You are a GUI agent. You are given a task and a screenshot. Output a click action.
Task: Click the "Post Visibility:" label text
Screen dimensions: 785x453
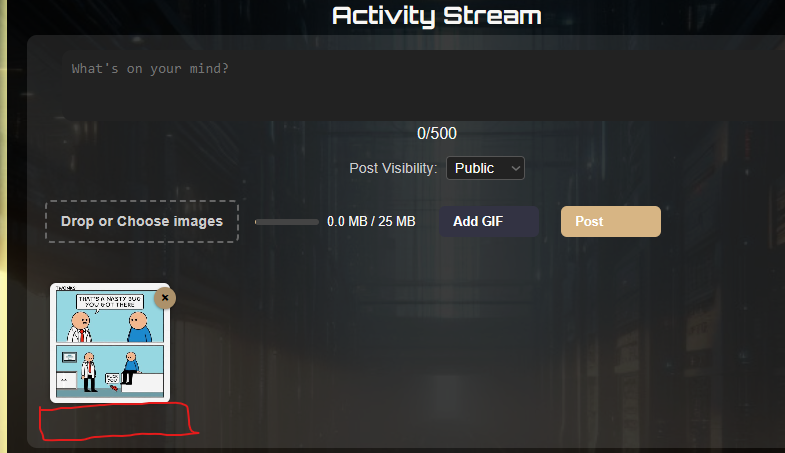(393, 168)
